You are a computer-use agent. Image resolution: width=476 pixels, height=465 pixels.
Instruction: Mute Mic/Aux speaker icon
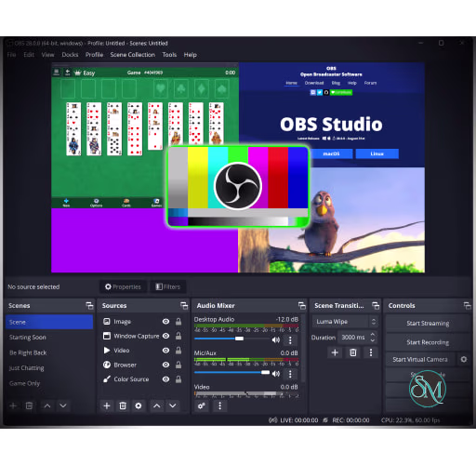coord(275,374)
